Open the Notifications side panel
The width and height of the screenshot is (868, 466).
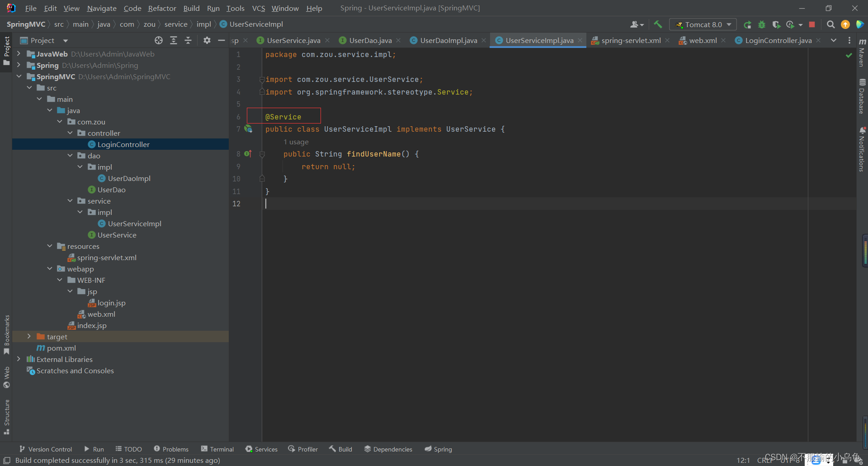tap(862, 149)
